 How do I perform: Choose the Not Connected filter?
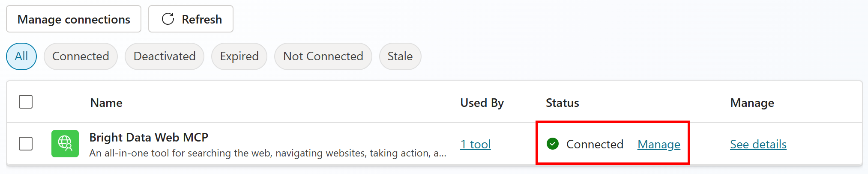[323, 56]
